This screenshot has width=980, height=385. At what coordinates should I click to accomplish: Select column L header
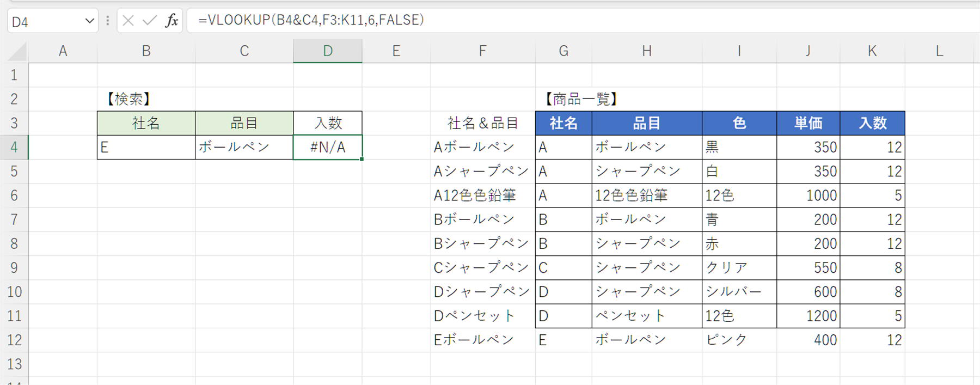pos(939,51)
